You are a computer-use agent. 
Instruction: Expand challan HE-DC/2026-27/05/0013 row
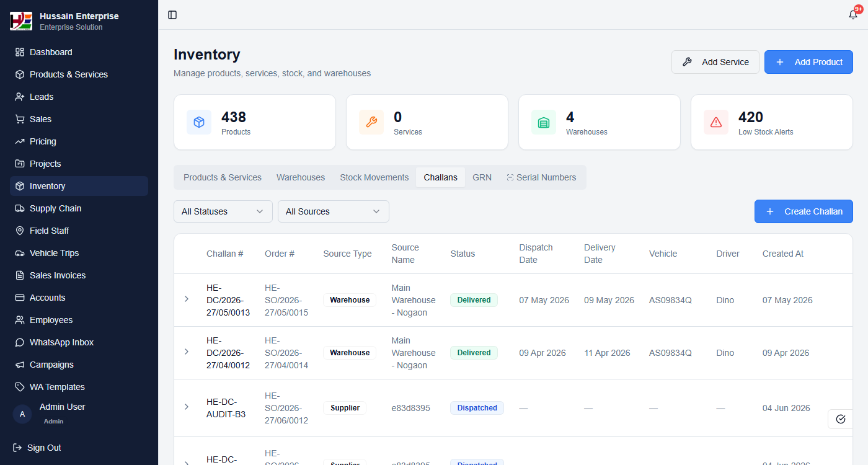[187, 299]
